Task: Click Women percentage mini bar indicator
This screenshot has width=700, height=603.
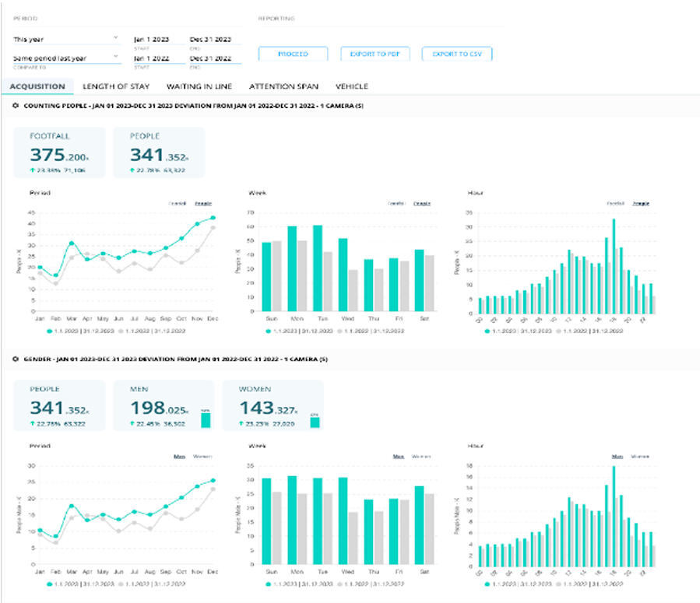Action: pos(315,422)
